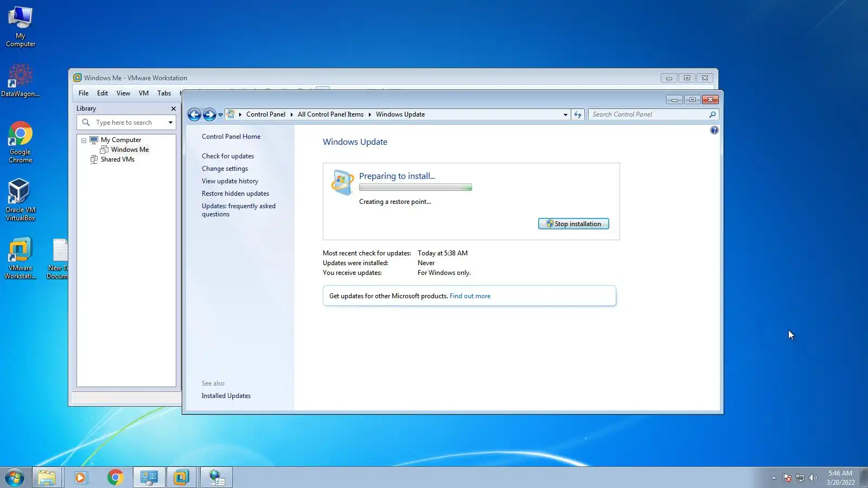
Task: Collapse the My Computer node in VMware Library
Action: pos(84,140)
